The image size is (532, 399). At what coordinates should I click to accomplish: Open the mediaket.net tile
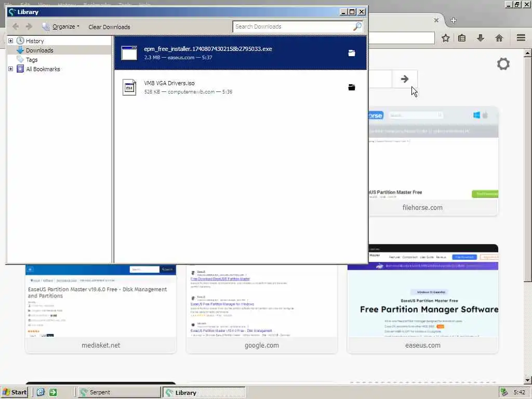101,309
